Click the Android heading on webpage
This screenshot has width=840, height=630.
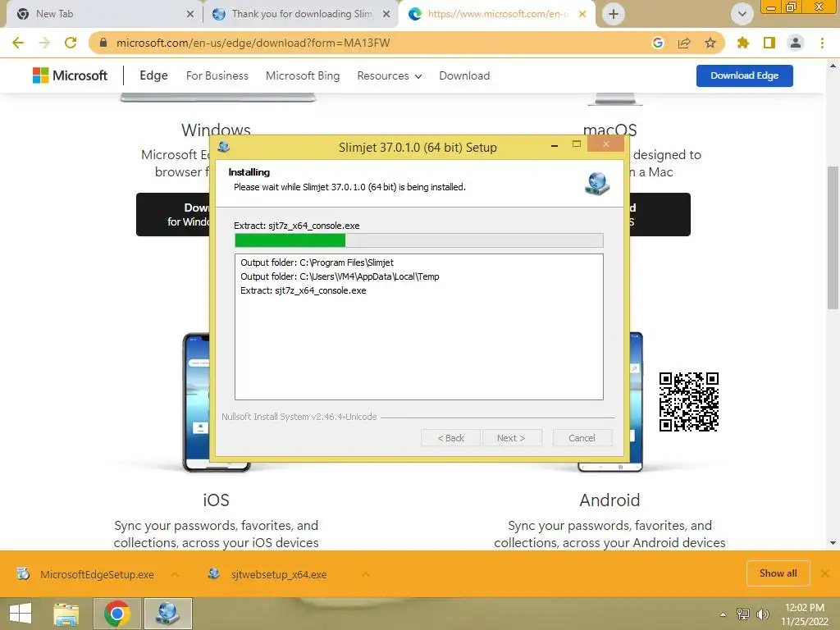[x=609, y=500]
